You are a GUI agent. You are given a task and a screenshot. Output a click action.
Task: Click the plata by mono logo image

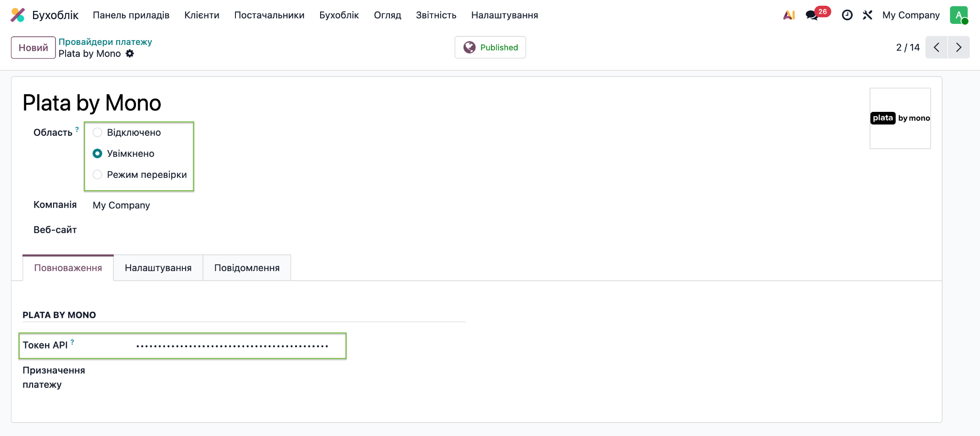coord(900,118)
